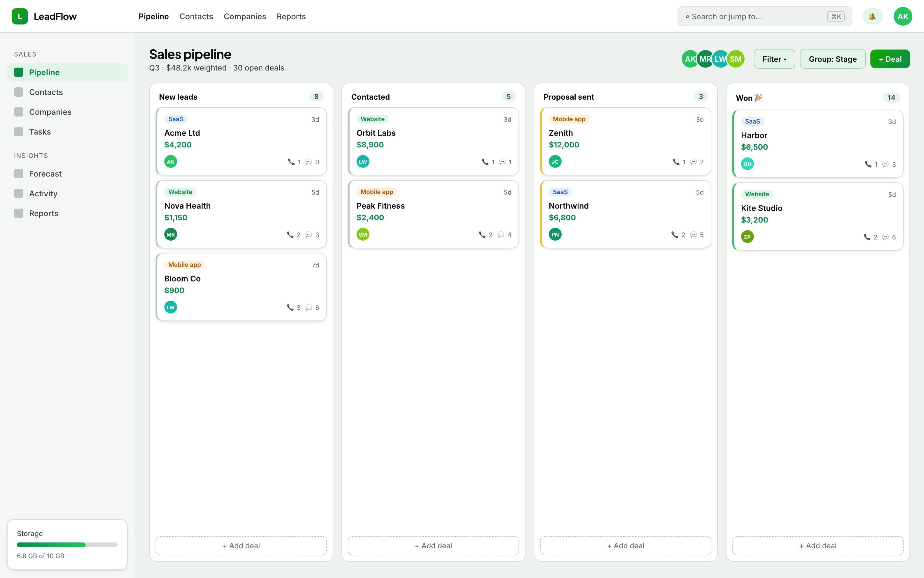
Task: Click the phone icon on Bloom Co card
Action: coord(290,307)
